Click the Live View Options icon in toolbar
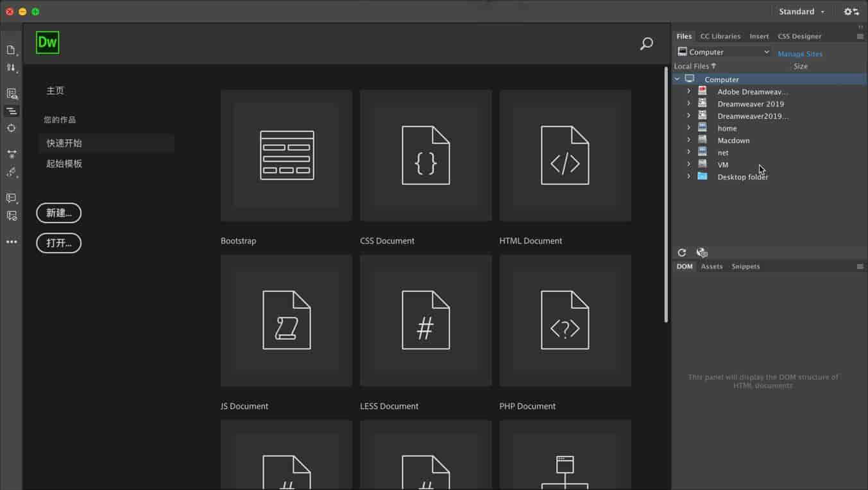Viewport: 868px width, 490px height. 11,94
